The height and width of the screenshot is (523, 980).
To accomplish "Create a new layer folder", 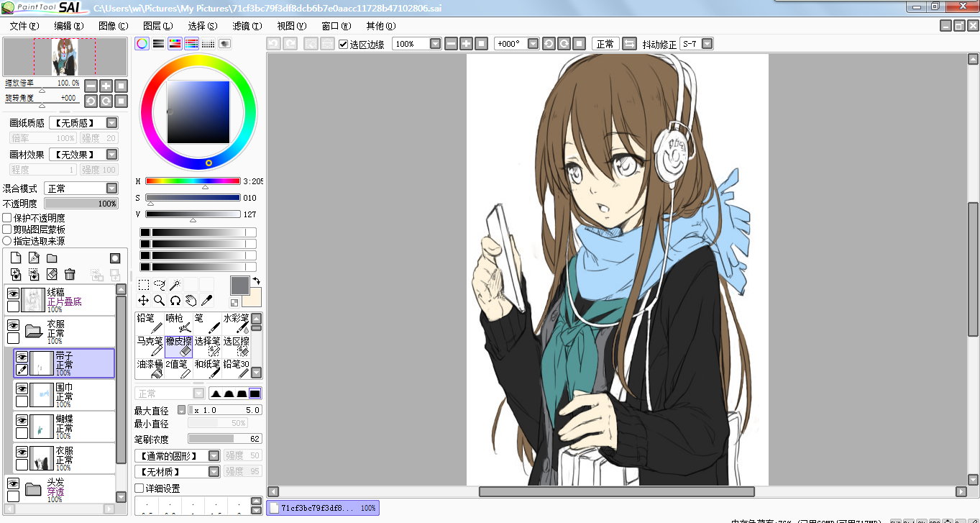I will point(52,258).
